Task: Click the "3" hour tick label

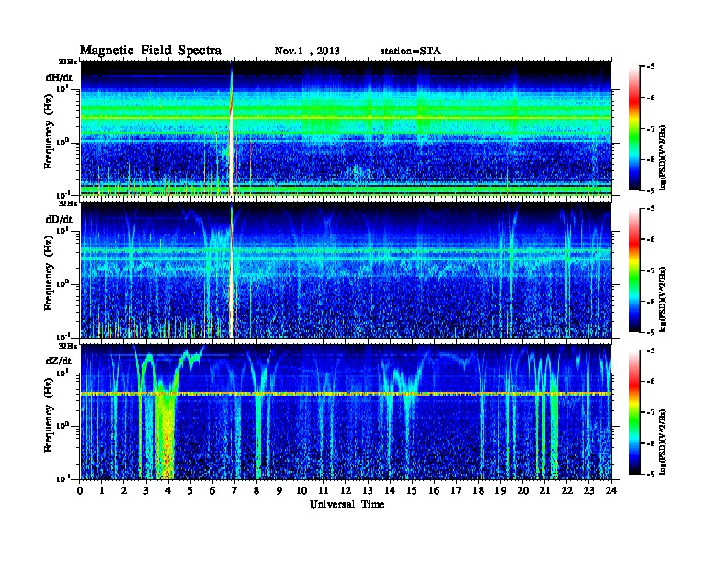Action: [x=146, y=490]
